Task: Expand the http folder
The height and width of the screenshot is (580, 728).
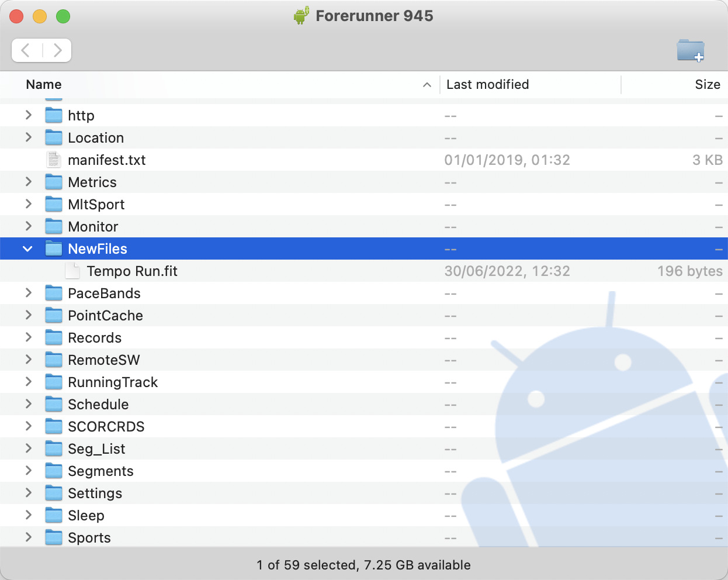Action: [x=28, y=115]
